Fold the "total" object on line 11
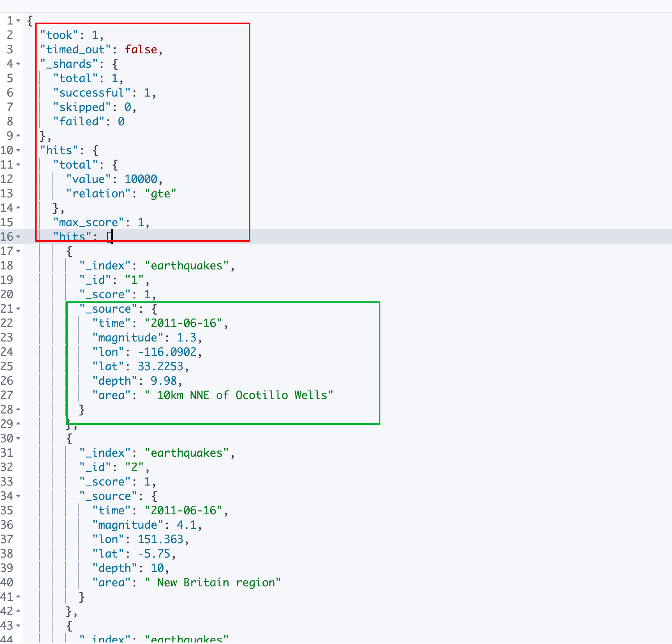The image size is (672, 644). tap(18, 165)
